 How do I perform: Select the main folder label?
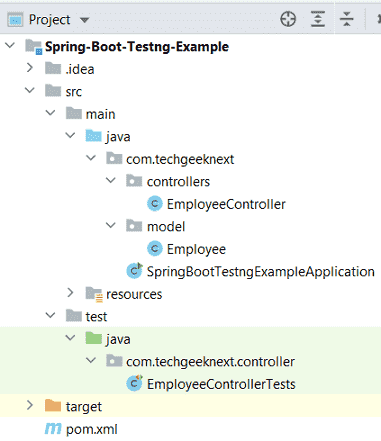[x=100, y=114]
